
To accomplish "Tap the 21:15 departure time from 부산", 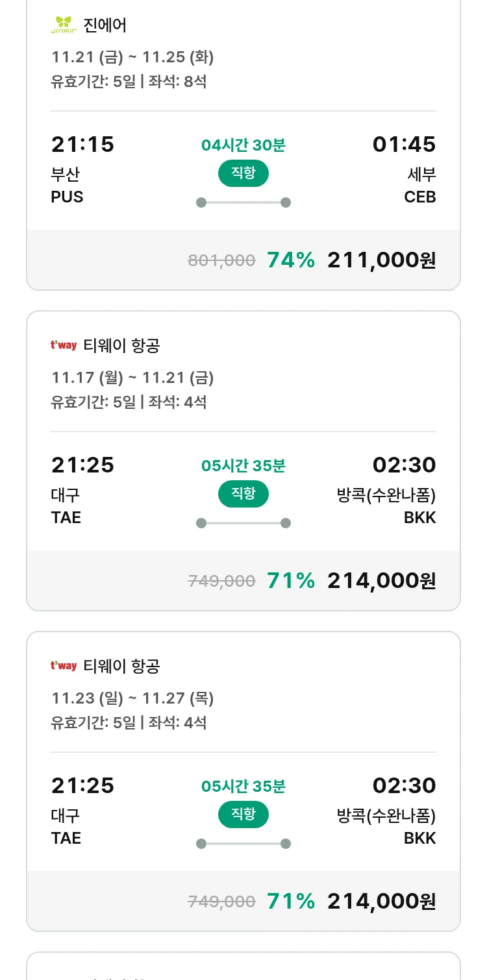I will coord(82,144).
